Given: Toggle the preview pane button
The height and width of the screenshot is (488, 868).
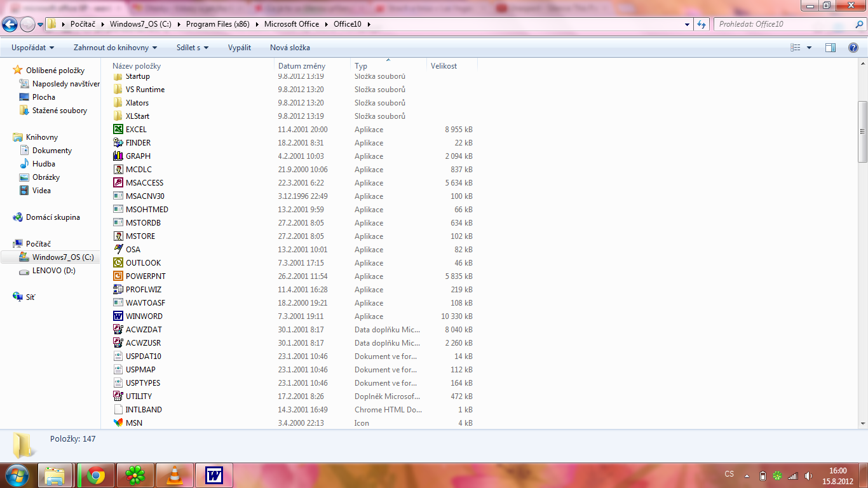Looking at the screenshot, I should (830, 48).
